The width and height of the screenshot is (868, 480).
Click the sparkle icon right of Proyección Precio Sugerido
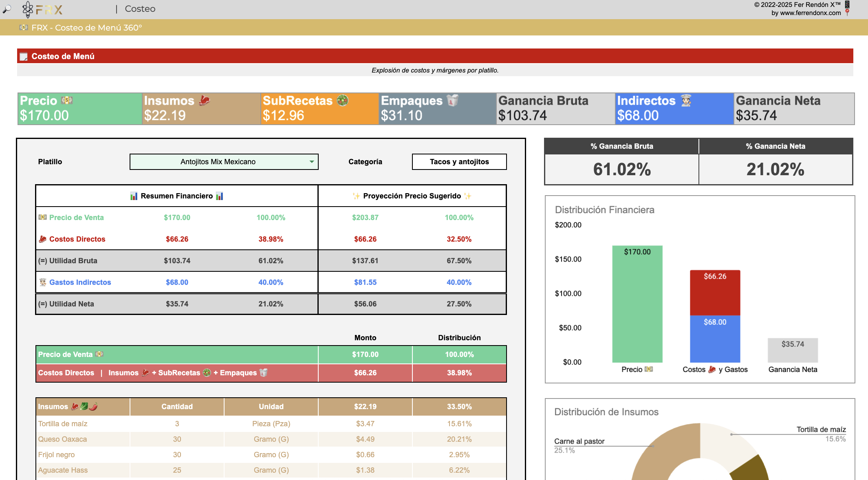tap(468, 196)
